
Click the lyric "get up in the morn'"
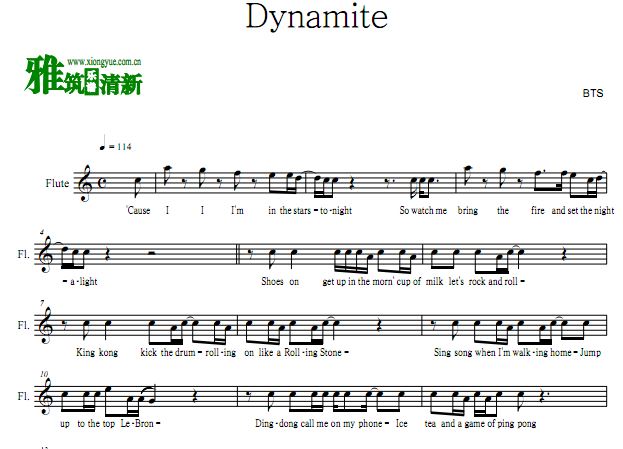click(x=358, y=282)
